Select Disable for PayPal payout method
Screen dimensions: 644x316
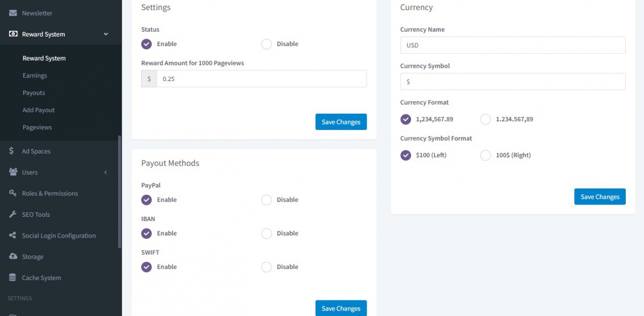pos(267,200)
